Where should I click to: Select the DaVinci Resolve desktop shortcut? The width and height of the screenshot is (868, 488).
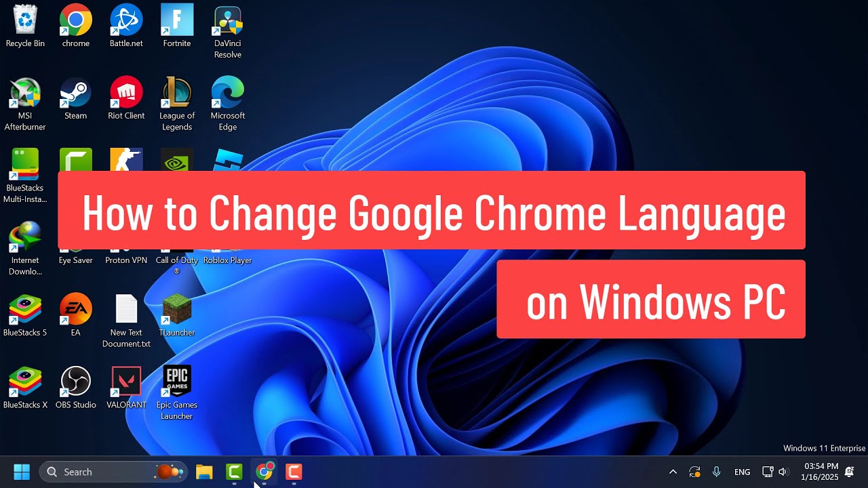[228, 32]
